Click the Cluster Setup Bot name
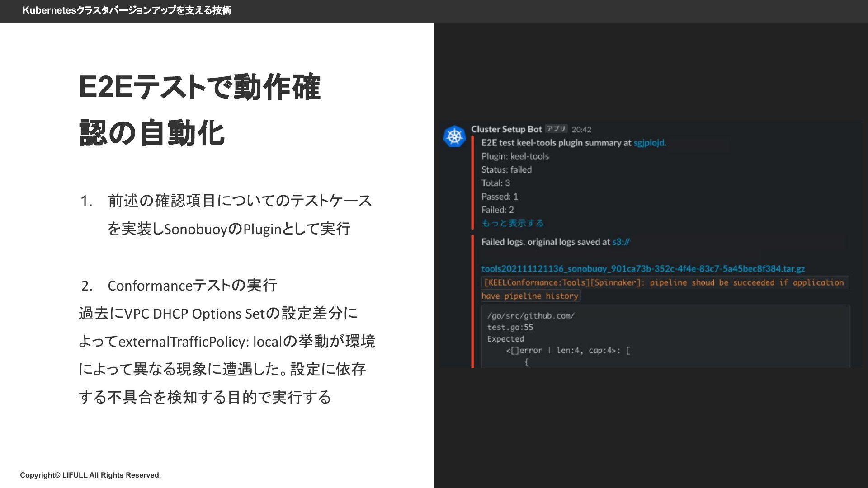 coord(506,129)
